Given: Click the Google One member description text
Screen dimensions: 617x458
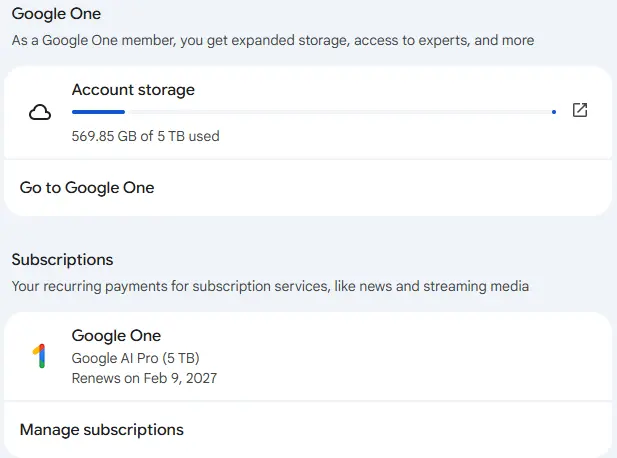Looking at the screenshot, I should pyautogui.click(x=273, y=40).
